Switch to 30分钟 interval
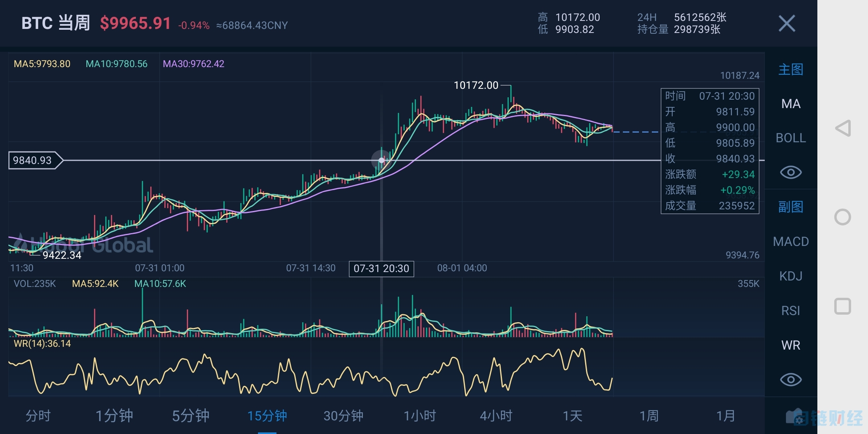The height and width of the screenshot is (434, 868). [343, 416]
